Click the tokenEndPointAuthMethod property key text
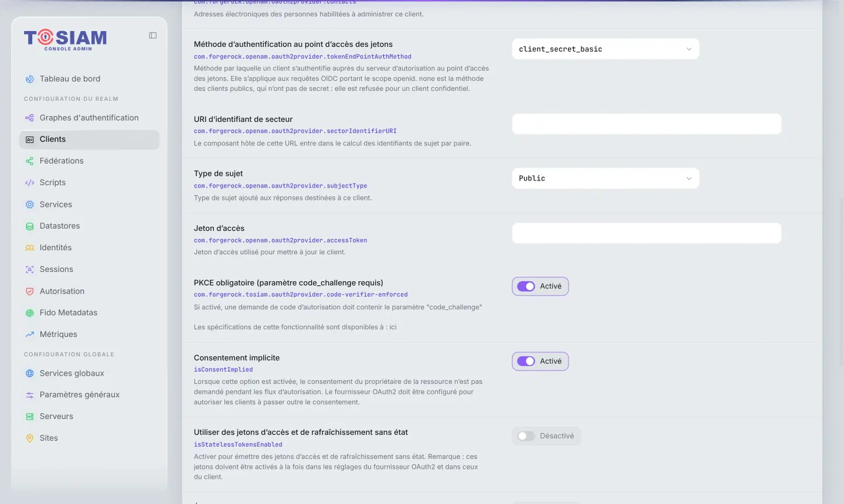Image resolution: width=844 pixels, height=504 pixels. pos(302,57)
